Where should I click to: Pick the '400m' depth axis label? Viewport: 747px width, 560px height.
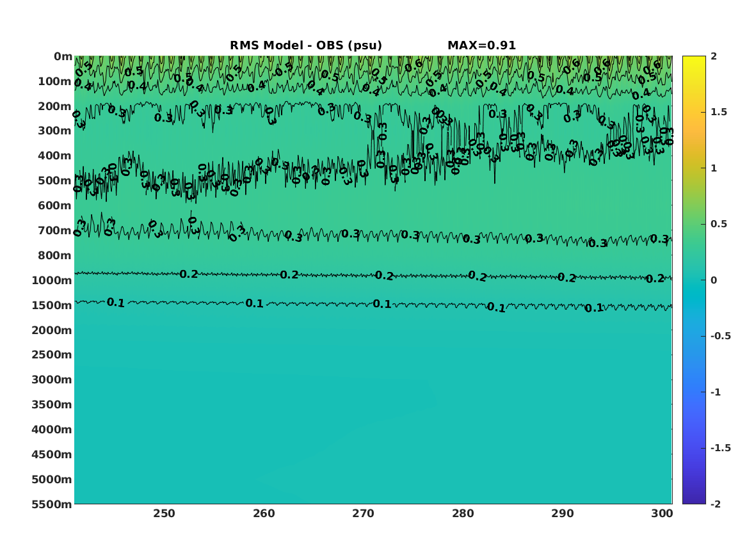[55, 156]
